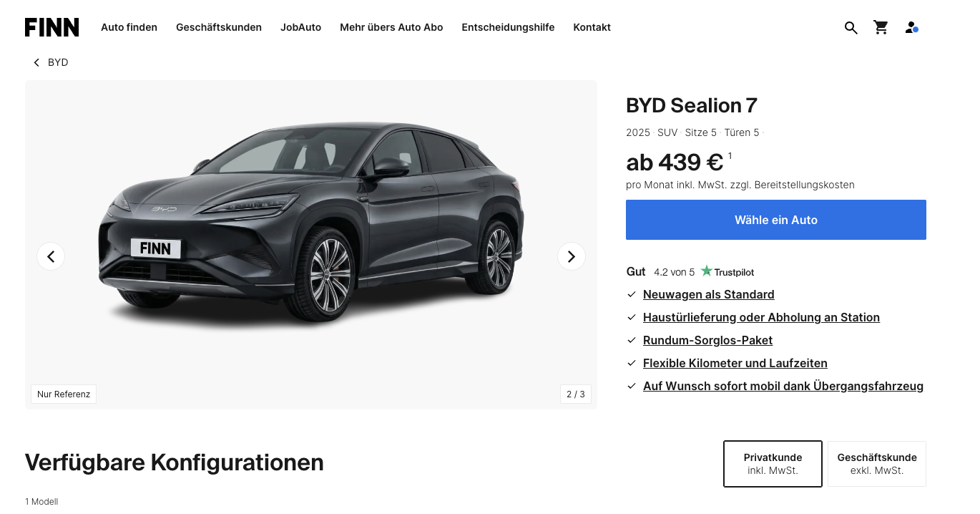The height and width of the screenshot is (514, 980).
Task: Open Geschäftskunden menu item
Action: (x=219, y=27)
